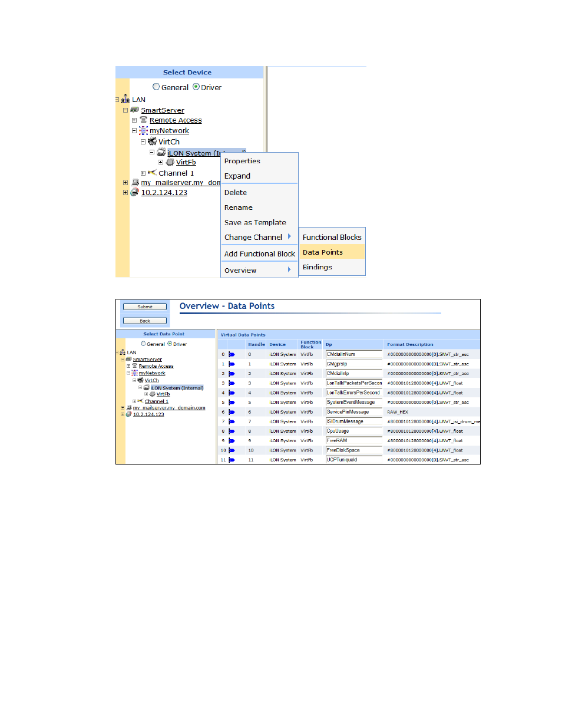Click the mail server host icon in Select Device tree

pos(134,183)
